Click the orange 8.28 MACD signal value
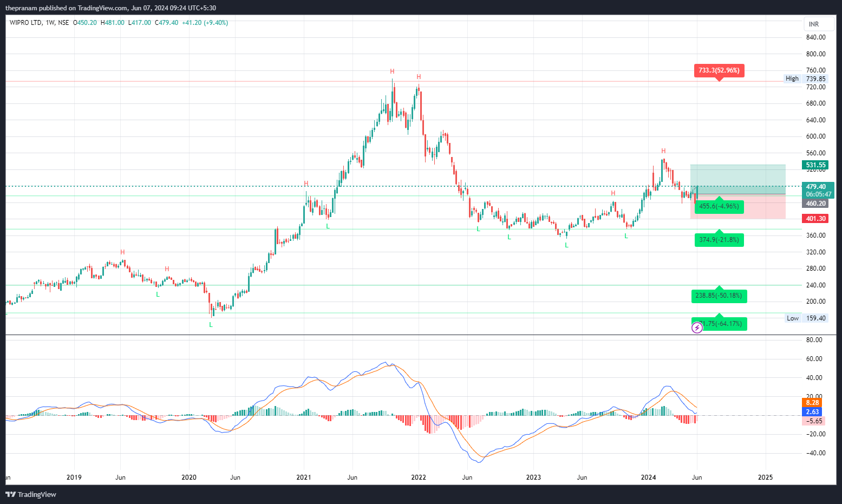 (812, 403)
